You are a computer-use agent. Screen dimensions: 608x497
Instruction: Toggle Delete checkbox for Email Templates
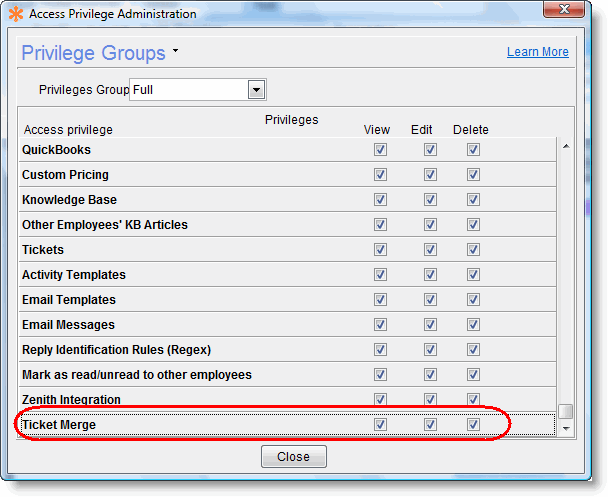point(473,300)
